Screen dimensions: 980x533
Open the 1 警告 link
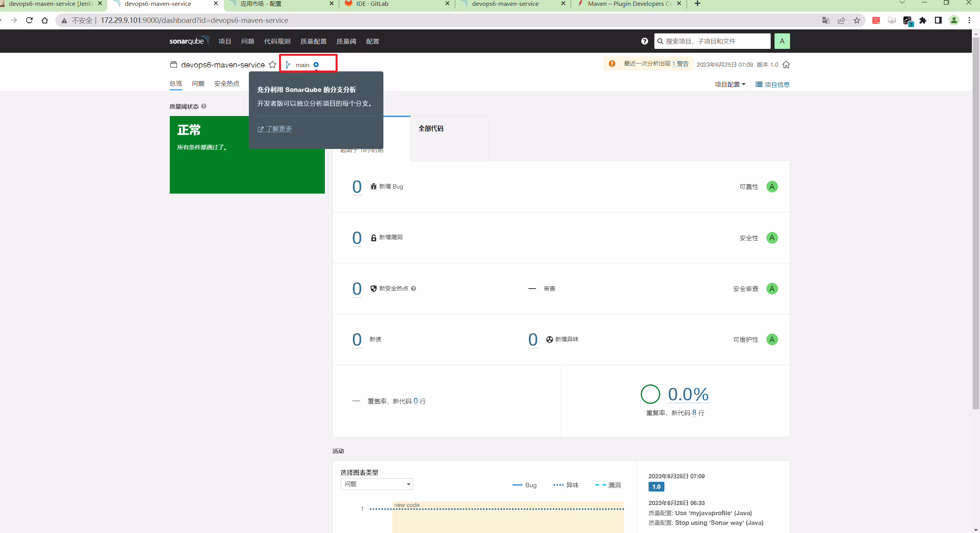[680, 64]
